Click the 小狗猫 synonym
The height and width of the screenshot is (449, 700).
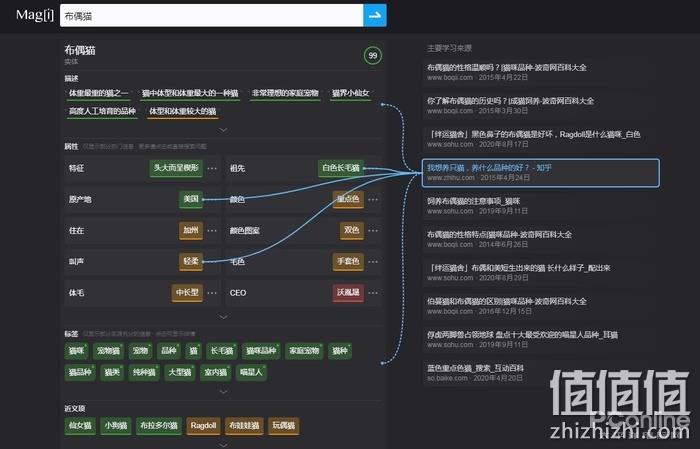pyautogui.click(x=116, y=426)
